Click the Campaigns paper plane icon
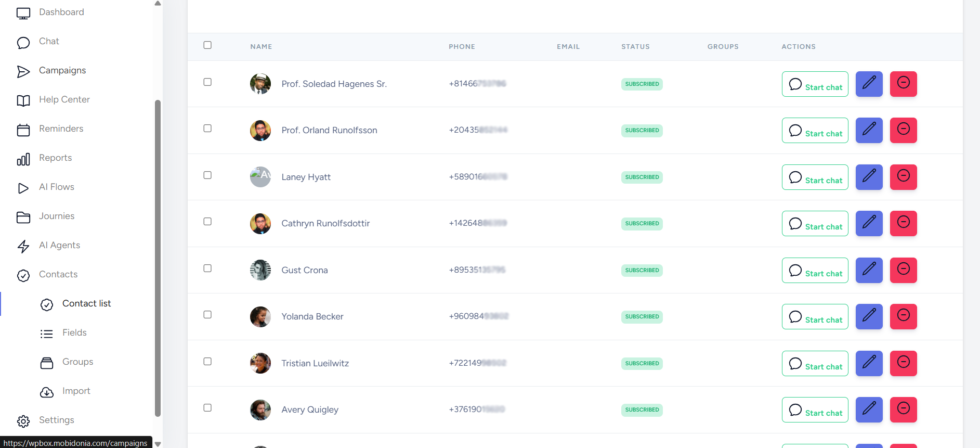 coord(23,71)
